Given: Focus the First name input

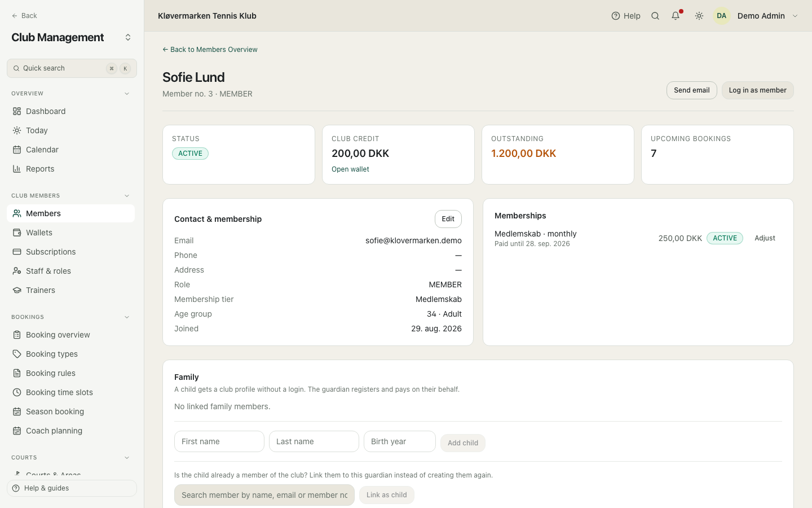Looking at the screenshot, I should coord(219,441).
